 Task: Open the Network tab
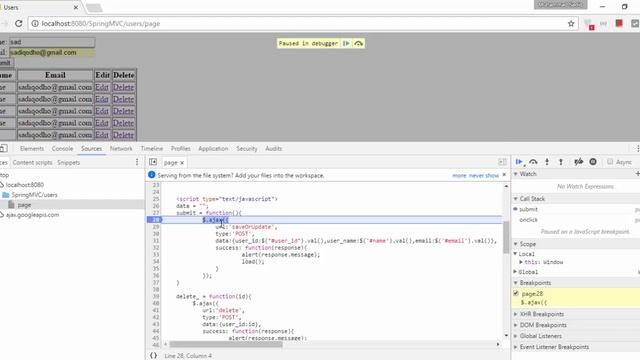click(121, 149)
